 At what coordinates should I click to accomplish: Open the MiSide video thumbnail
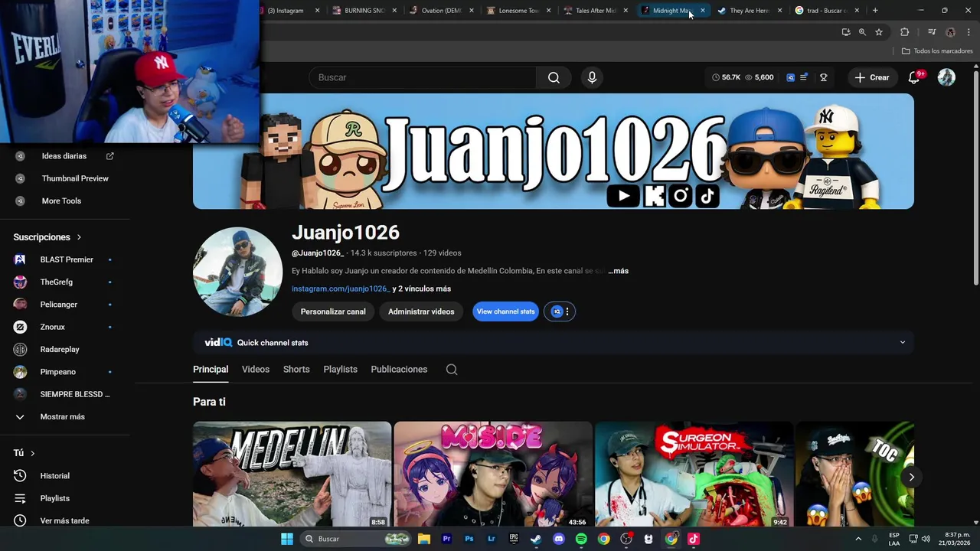tap(493, 474)
